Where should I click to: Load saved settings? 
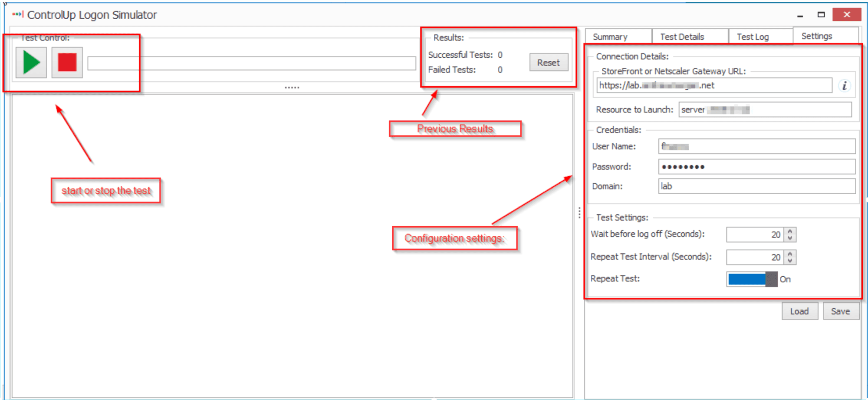[800, 311]
